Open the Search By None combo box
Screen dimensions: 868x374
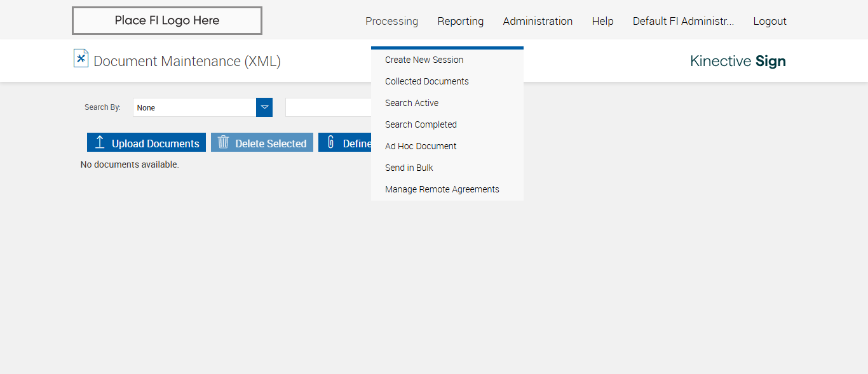pyautogui.click(x=194, y=107)
